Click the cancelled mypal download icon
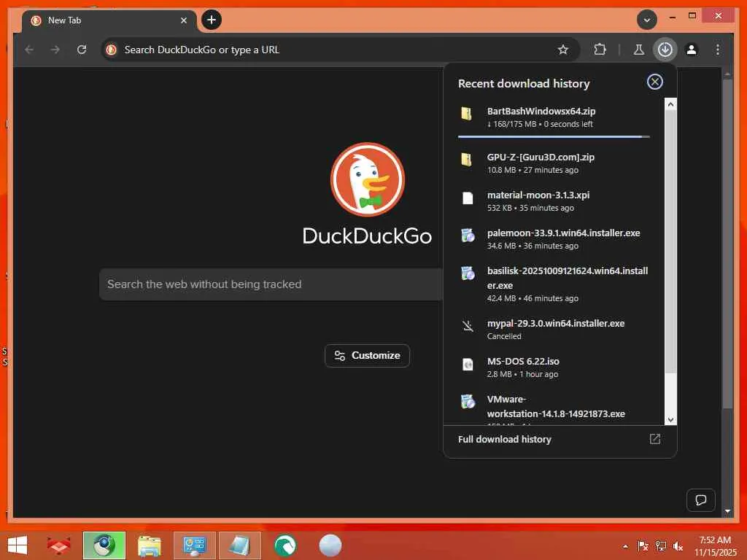The height and width of the screenshot is (560, 747). coord(468,326)
